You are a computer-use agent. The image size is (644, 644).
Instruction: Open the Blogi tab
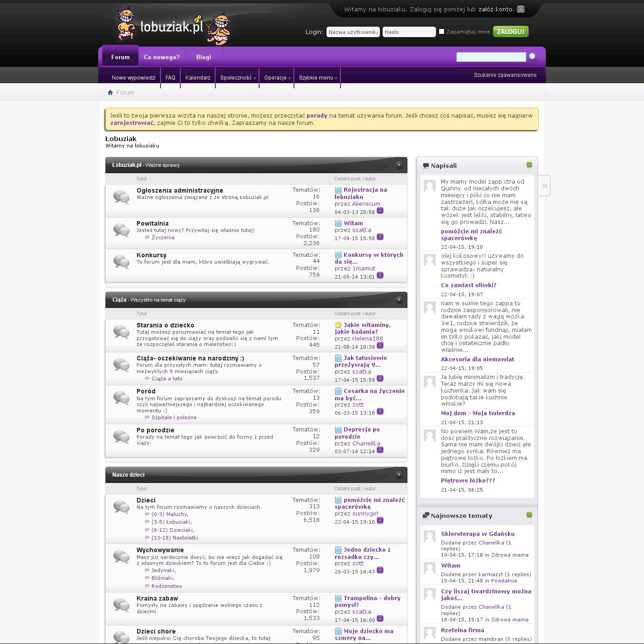tap(204, 57)
